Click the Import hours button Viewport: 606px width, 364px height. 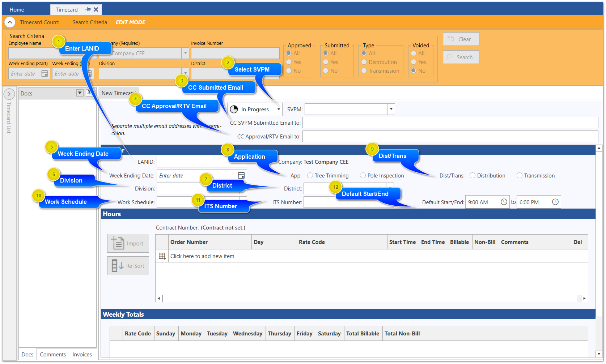click(x=128, y=243)
